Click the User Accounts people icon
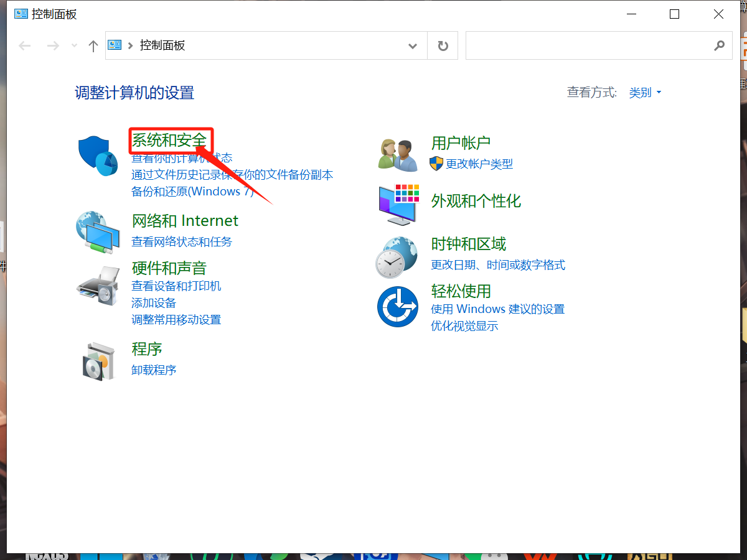Image resolution: width=747 pixels, height=560 pixels. [398, 154]
